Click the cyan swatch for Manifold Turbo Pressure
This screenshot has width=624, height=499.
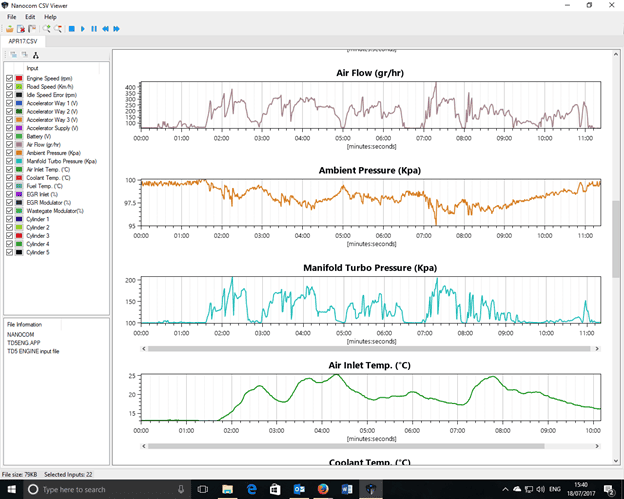(19, 161)
